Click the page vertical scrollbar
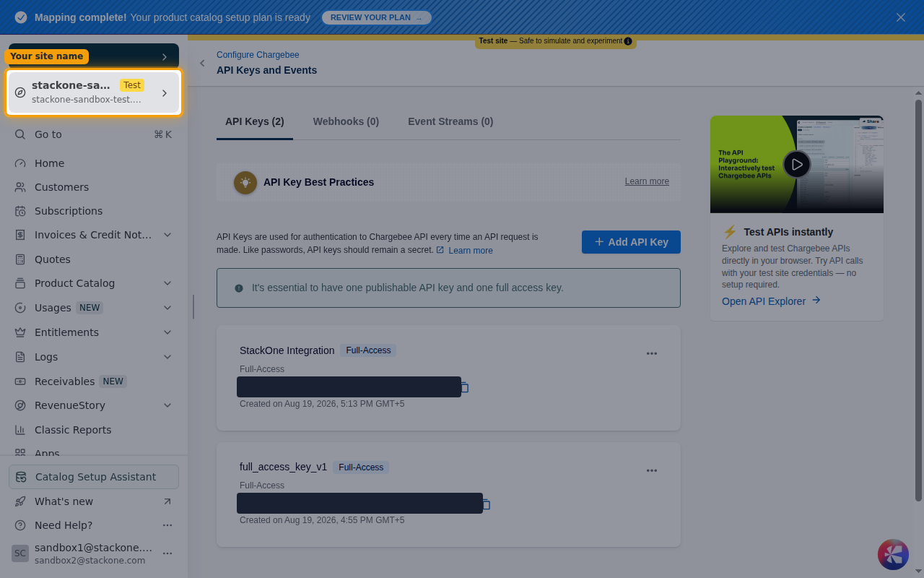Viewport: 924px width, 578px height. 918,301
